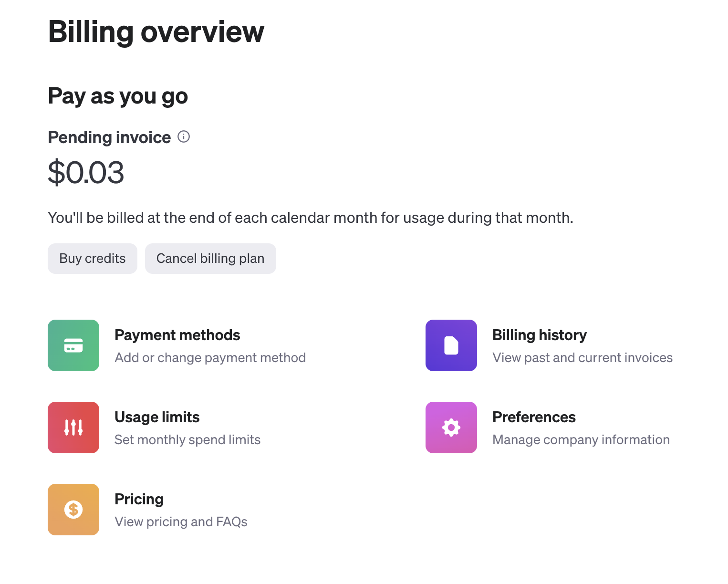Go to the Billing history title link
The height and width of the screenshot is (584, 728).
[540, 335]
